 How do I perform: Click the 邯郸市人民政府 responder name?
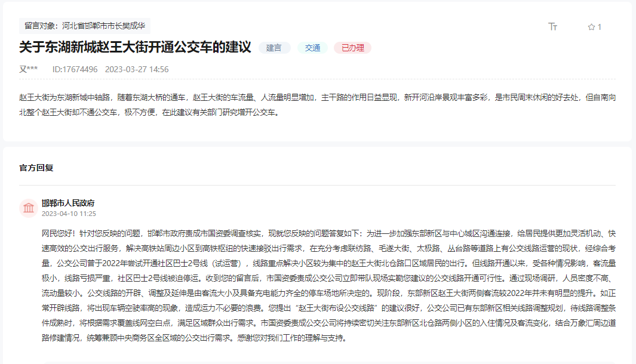click(68, 203)
